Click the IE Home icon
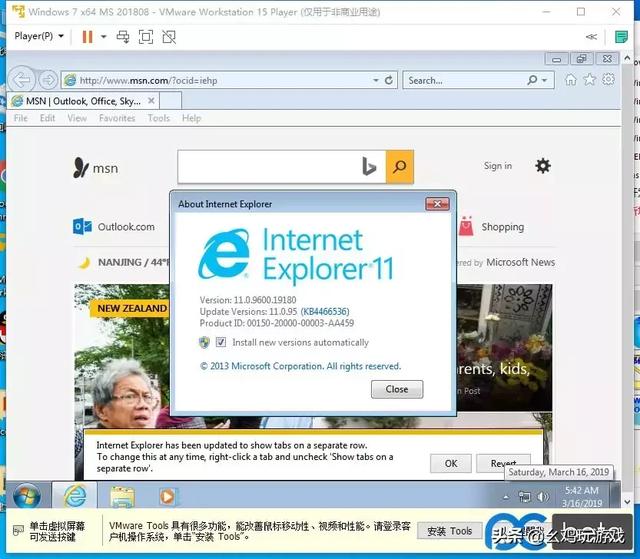The height and width of the screenshot is (559, 640). point(571,80)
